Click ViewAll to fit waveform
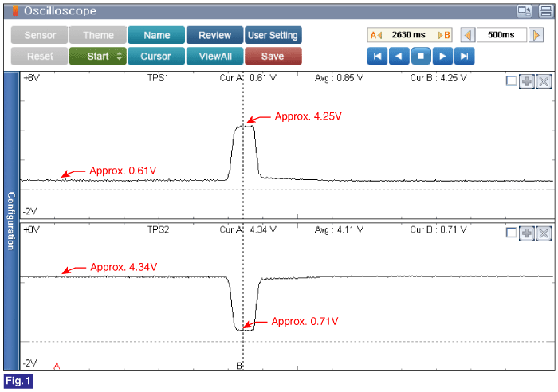This screenshot has width=558, height=392. coord(214,57)
